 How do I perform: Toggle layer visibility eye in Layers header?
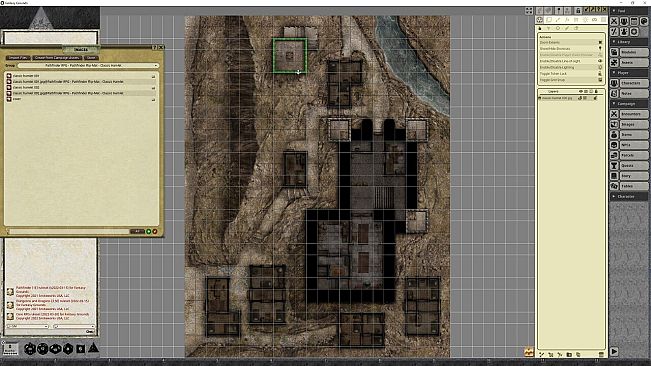(581, 91)
